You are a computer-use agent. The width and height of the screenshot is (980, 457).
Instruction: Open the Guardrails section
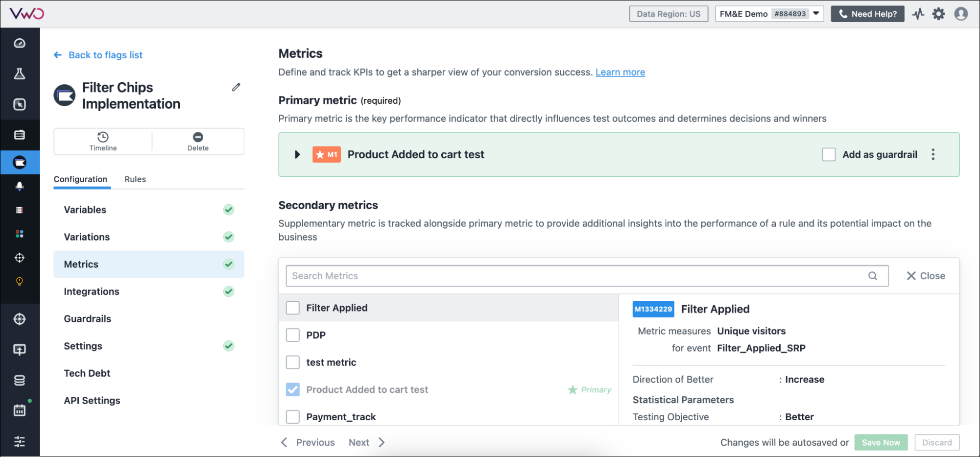point(149,319)
